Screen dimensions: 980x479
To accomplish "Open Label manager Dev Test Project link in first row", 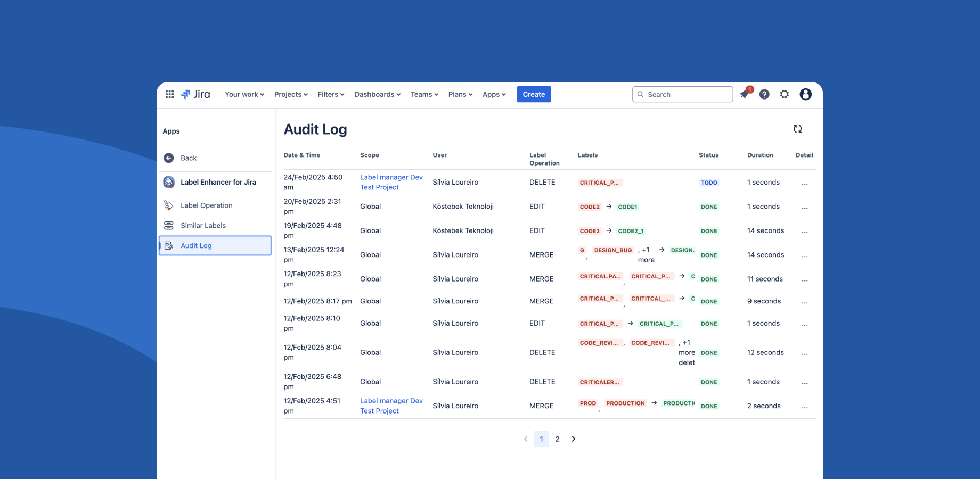I will 391,182.
